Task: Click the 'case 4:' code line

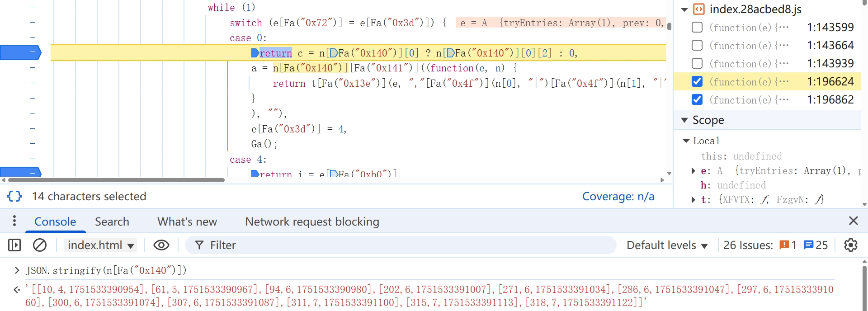Action: tap(248, 160)
